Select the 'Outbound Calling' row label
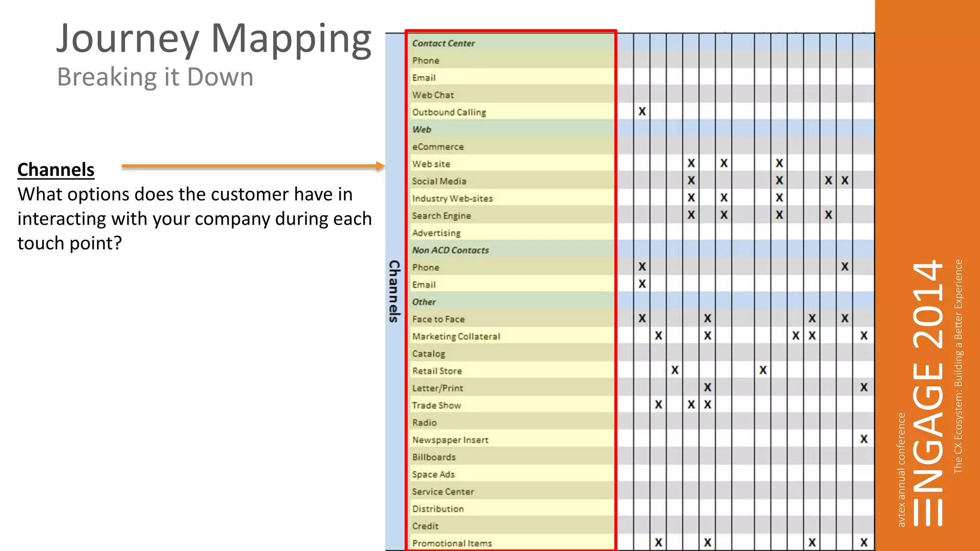This screenshot has height=551, width=980. coord(449,112)
